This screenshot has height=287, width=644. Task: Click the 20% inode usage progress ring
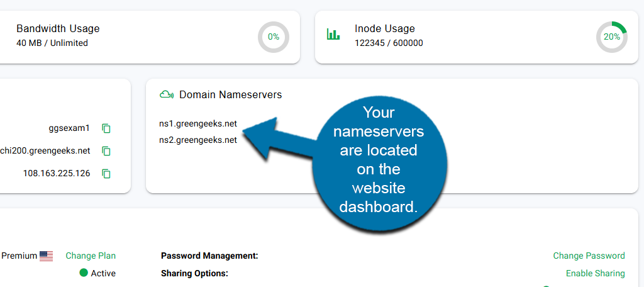pos(612,37)
